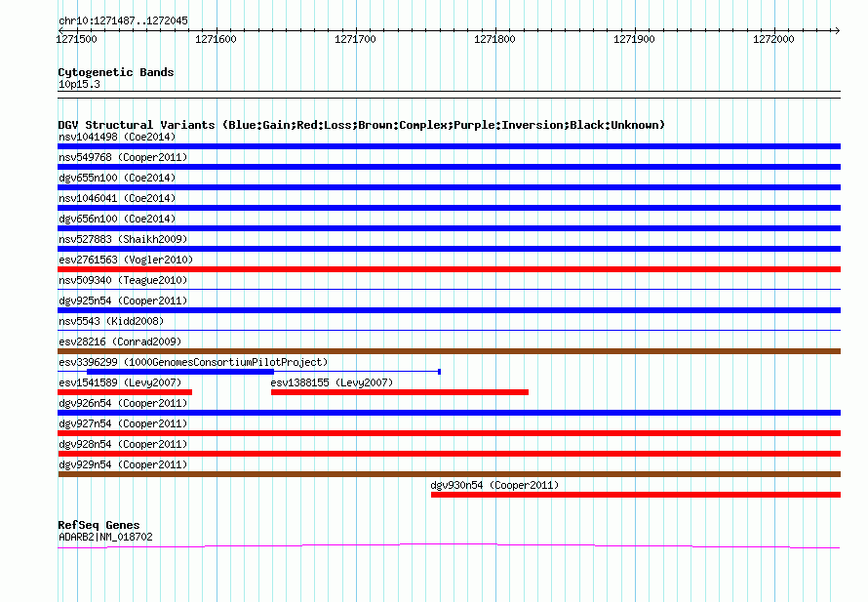Open the nsv549768 (Cooper2011) variant label
The height and width of the screenshot is (602, 868).
[x=123, y=157]
